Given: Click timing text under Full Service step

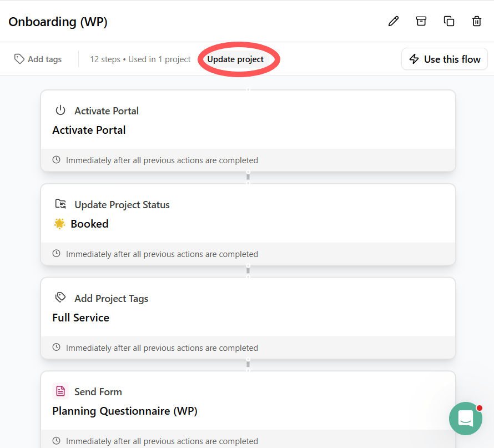Looking at the screenshot, I should point(162,348).
